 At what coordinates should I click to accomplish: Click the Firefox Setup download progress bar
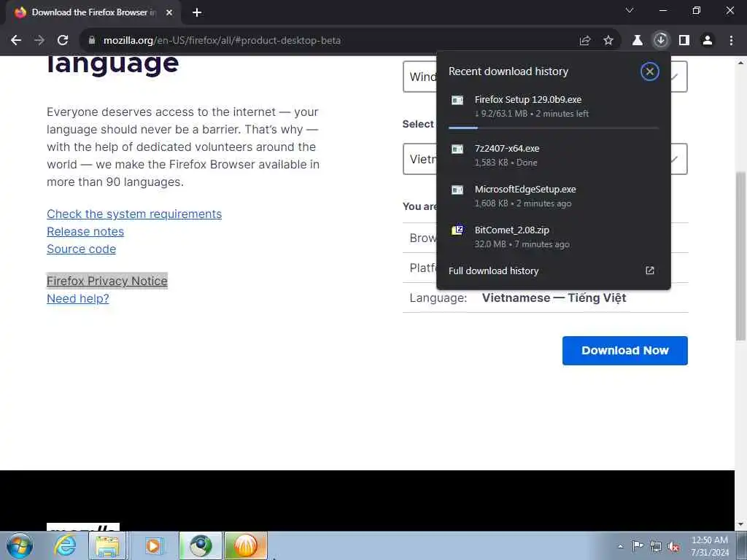coord(554,128)
